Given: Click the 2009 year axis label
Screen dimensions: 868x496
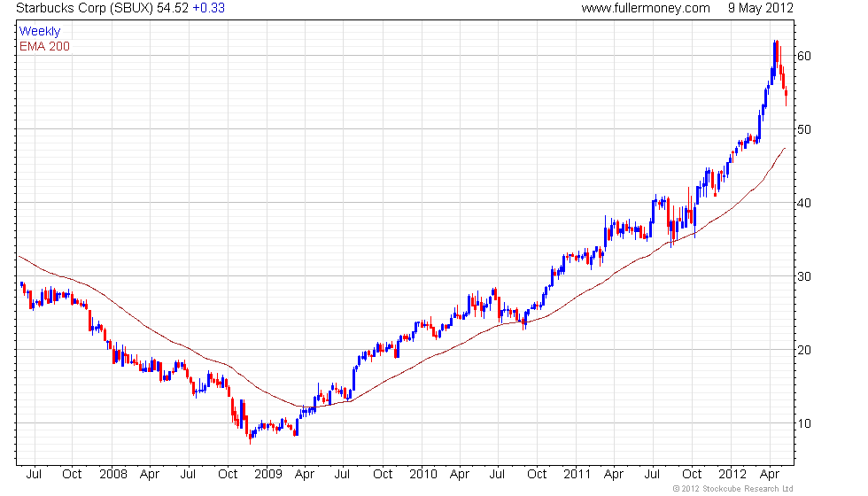Looking at the screenshot, I should 267,475.
